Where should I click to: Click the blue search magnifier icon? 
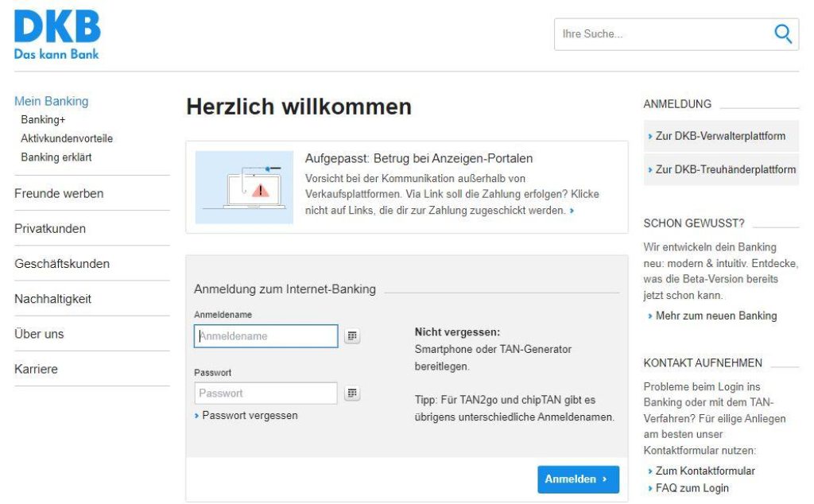(782, 33)
